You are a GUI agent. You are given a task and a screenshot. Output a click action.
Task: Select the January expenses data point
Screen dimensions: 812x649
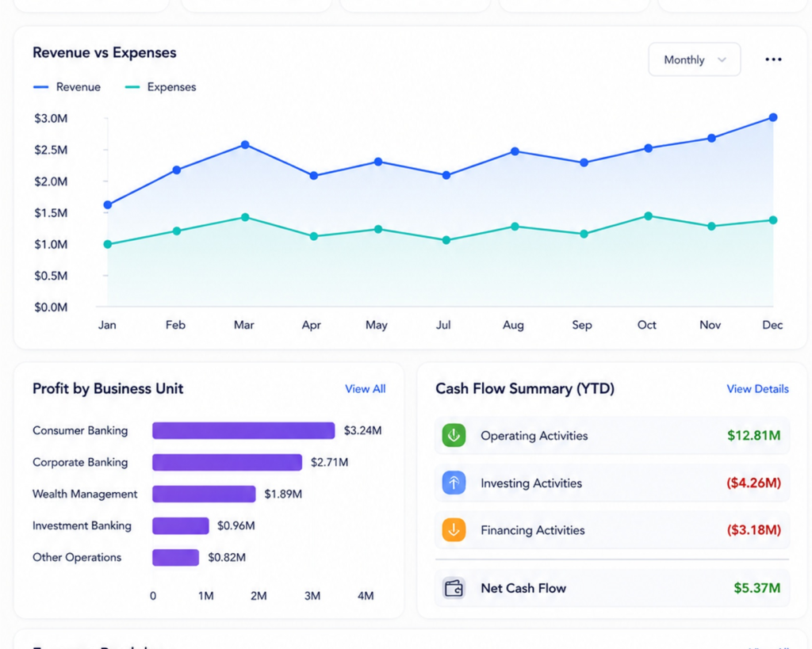click(x=108, y=244)
